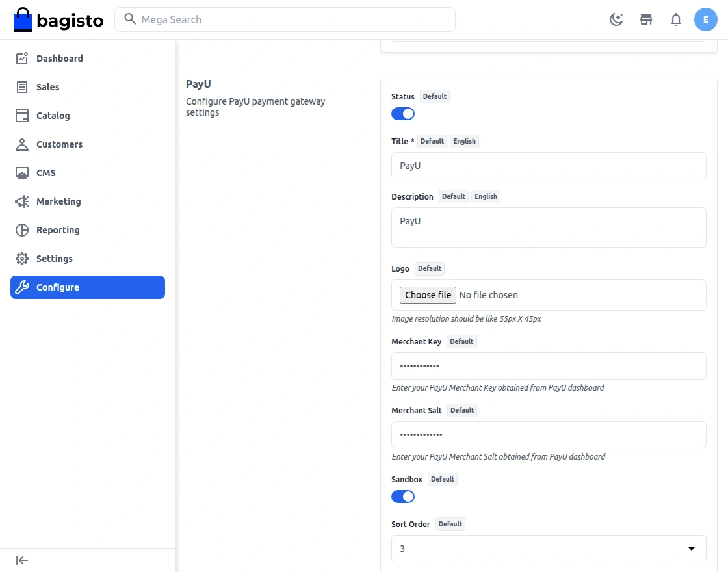The width and height of the screenshot is (728, 572).
Task: Open the Sort Order dropdown
Action: pyautogui.click(x=549, y=549)
